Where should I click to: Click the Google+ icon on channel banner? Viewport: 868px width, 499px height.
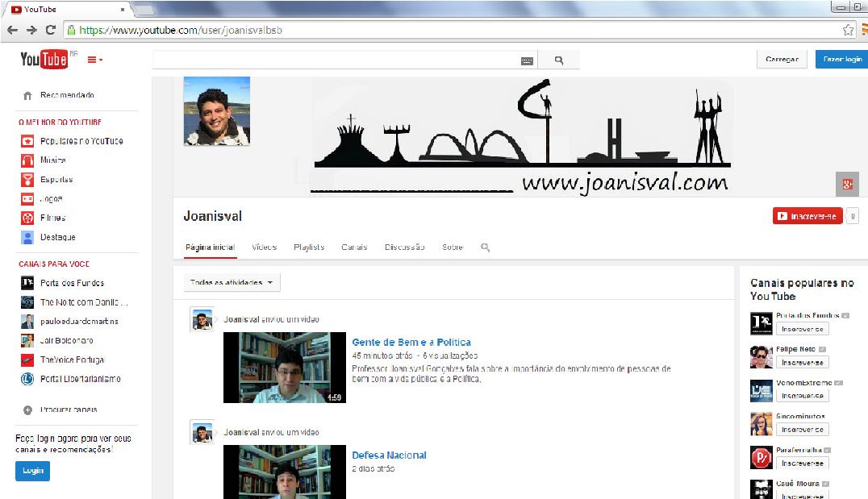pos(847,185)
